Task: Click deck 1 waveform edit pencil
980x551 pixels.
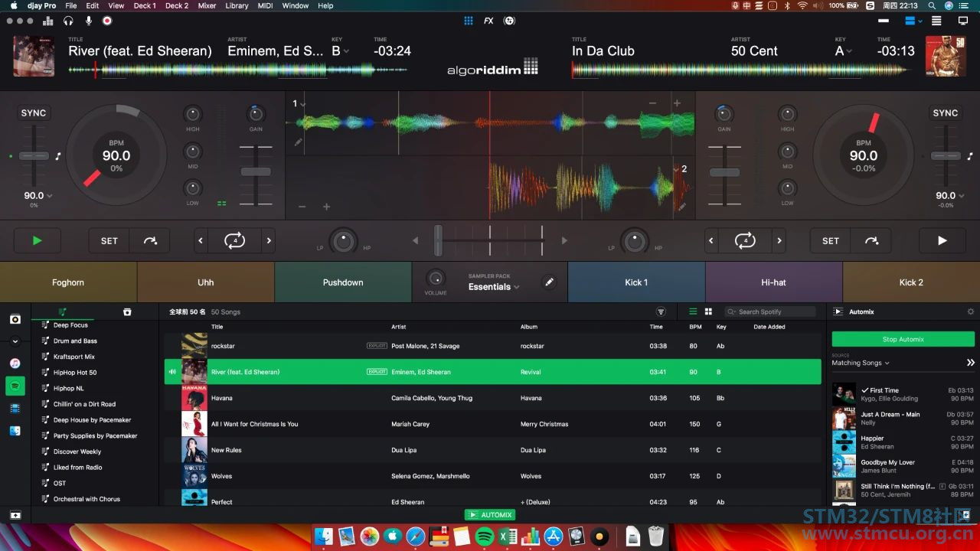Action: pyautogui.click(x=298, y=142)
